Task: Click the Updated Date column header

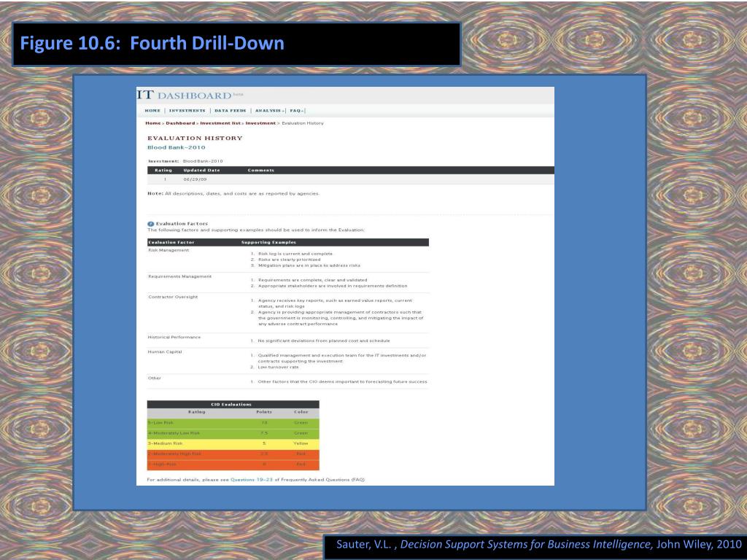Action: pyautogui.click(x=201, y=171)
